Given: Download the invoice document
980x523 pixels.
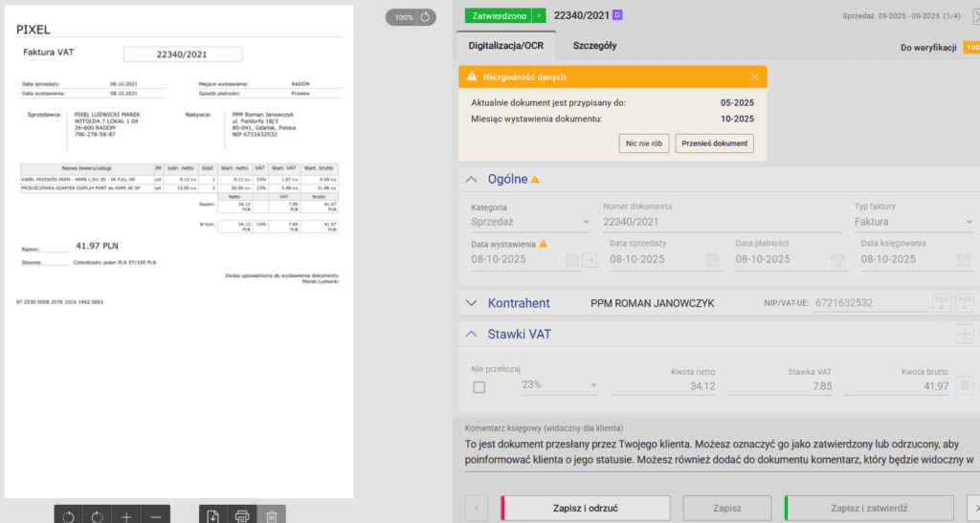Looking at the screenshot, I should tap(212, 516).
